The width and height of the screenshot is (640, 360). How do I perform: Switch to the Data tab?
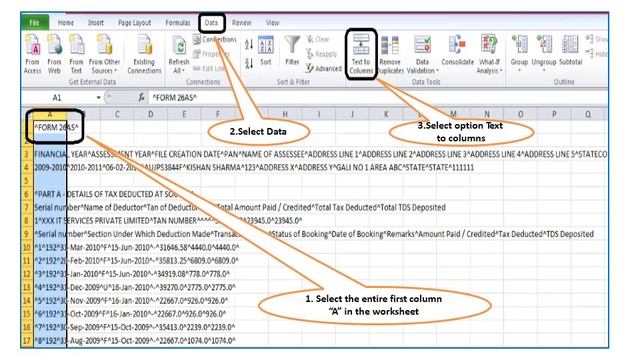pos(211,23)
